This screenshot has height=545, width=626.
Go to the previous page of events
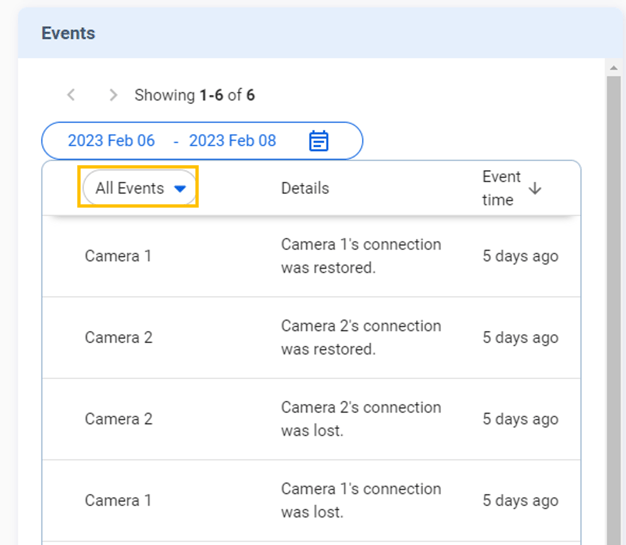[x=71, y=95]
